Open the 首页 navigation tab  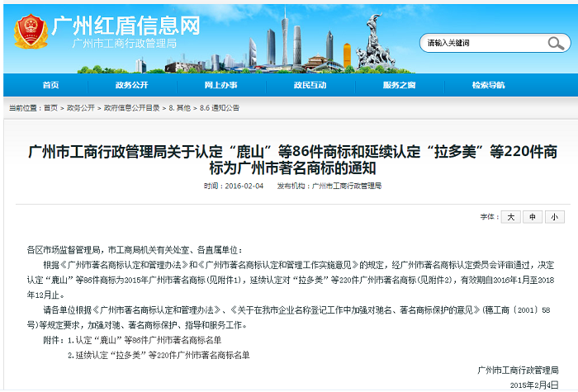coord(50,85)
